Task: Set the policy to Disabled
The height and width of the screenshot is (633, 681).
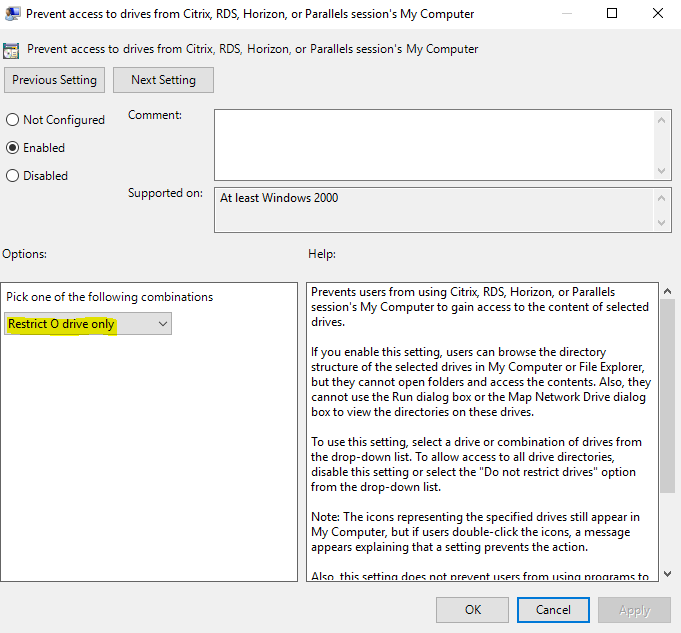Action: point(13,176)
